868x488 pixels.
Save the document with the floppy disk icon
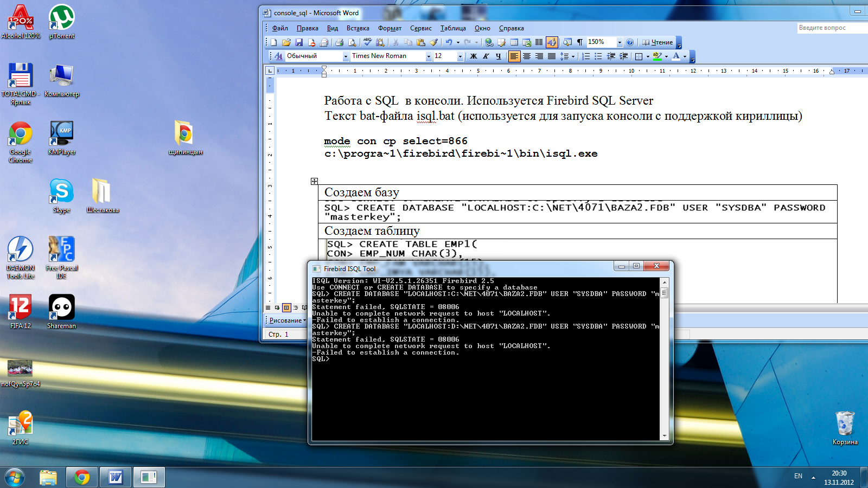299,42
